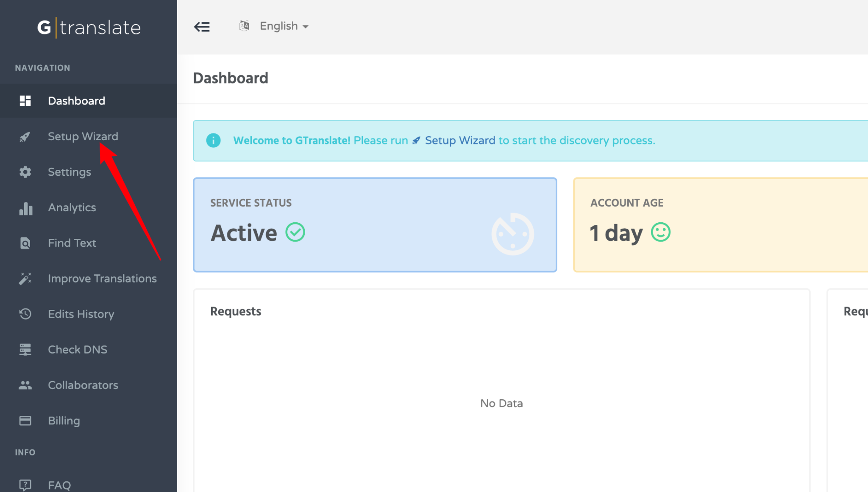Open the FAQ page
Screen dimensions: 868x492
pyautogui.click(x=59, y=485)
